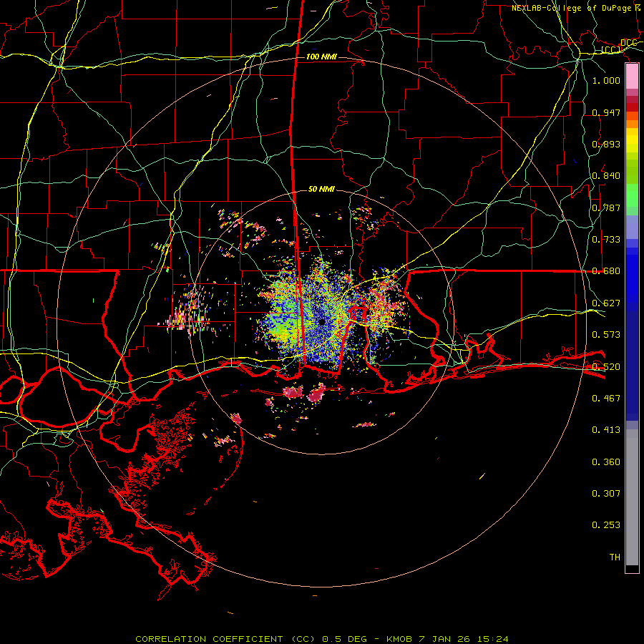644x644 pixels.
Task: Select the 0.947 scale value
Action: 606,112
